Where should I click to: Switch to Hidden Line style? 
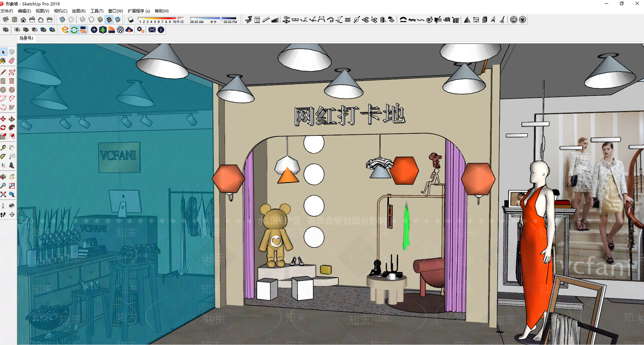click(x=91, y=19)
